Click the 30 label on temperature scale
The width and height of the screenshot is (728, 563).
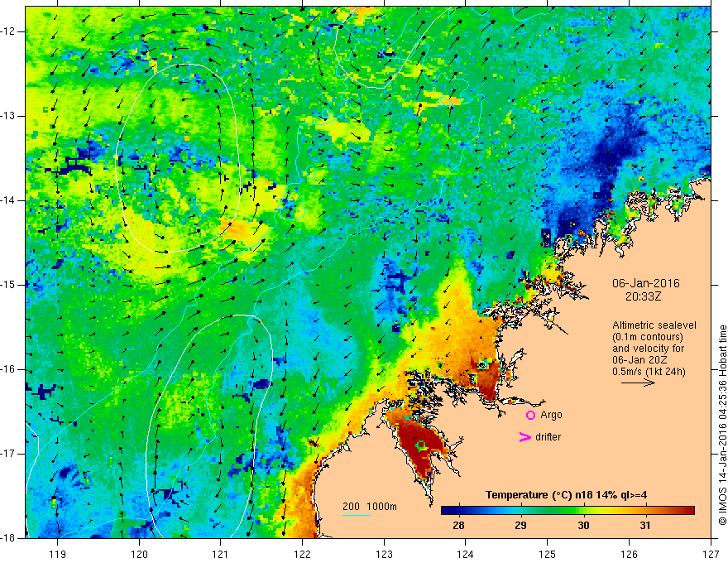pyautogui.click(x=583, y=526)
